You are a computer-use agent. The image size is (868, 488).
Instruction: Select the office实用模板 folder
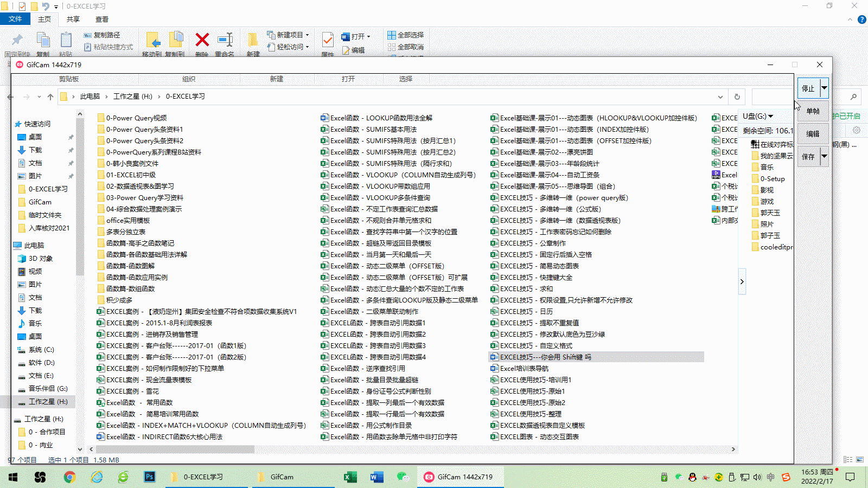123,220
